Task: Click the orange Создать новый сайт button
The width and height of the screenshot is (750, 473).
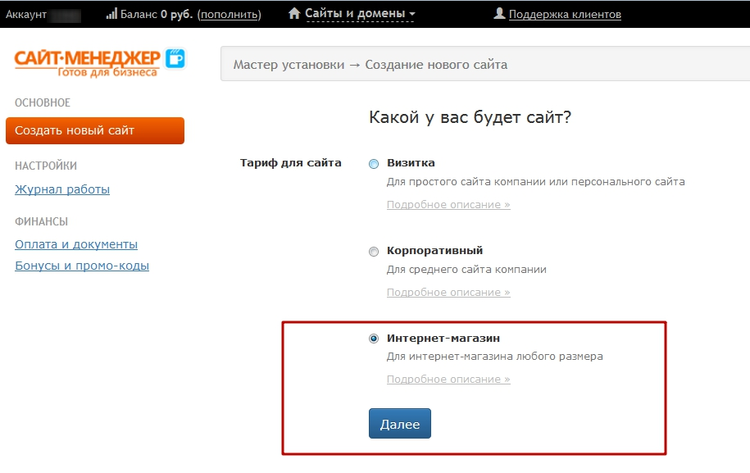Action: pyautogui.click(x=95, y=131)
